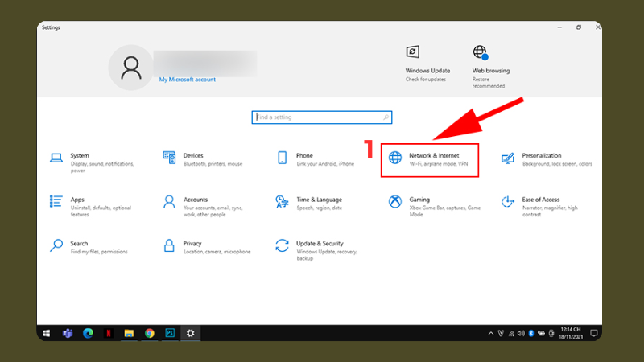The height and width of the screenshot is (362, 644).
Task: Open the Privacy padlock icon
Action: (169, 245)
